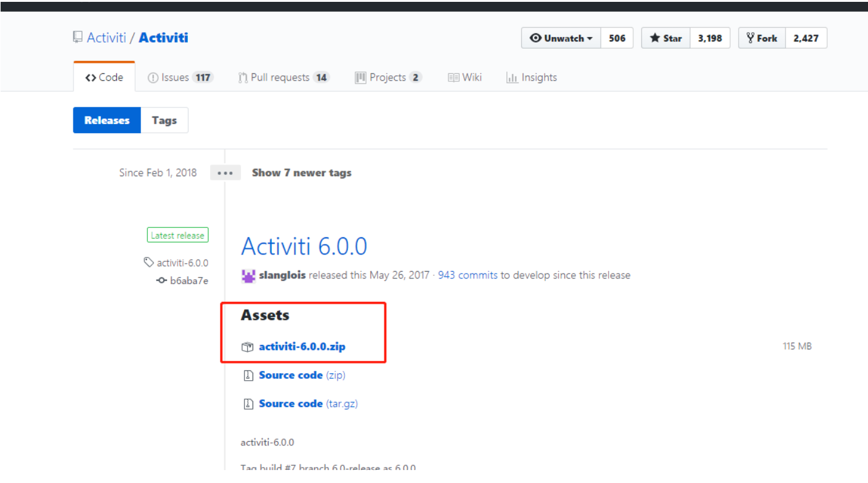This screenshot has width=868, height=483.
Task: Click the repository book icon beside Activiti
Action: coord(78,38)
